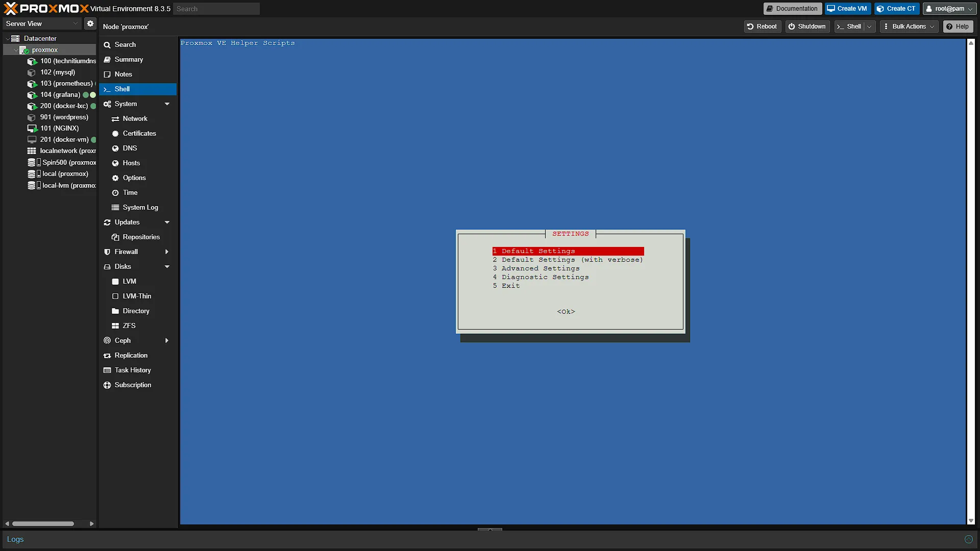Click the Datacenter server icon
Viewport: 980px width, 551px height.
point(15,38)
